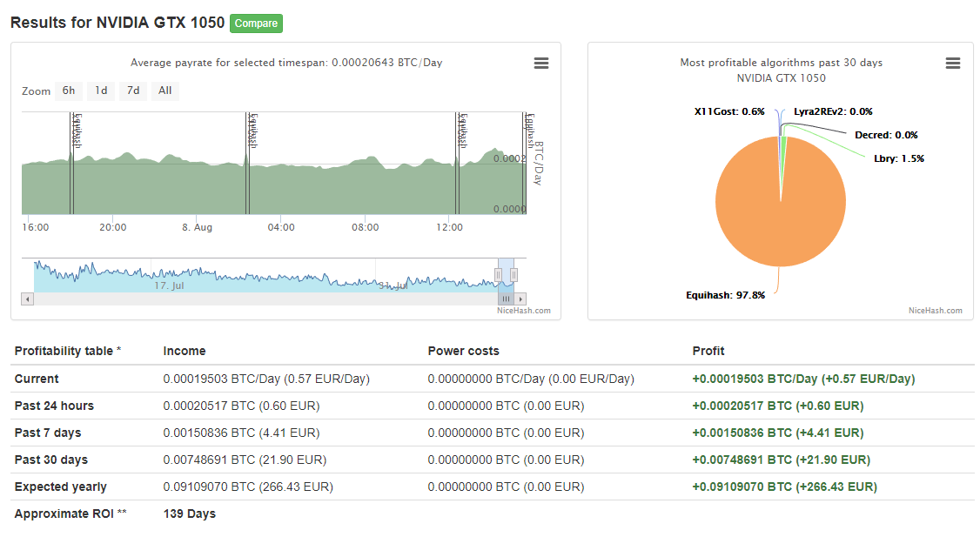
Task: Click the Profit column header
Action: (708, 352)
